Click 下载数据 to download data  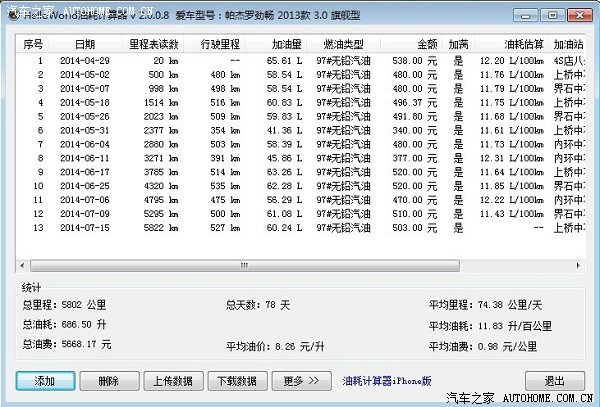coord(237,381)
